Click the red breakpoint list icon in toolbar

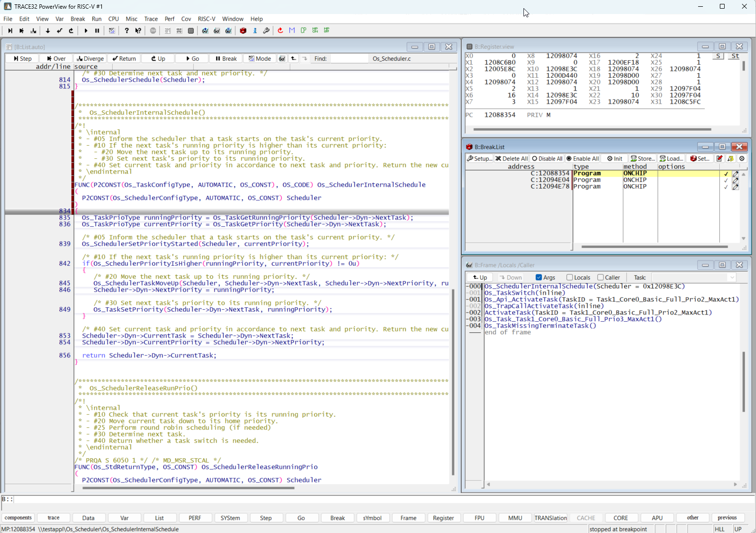click(x=243, y=30)
